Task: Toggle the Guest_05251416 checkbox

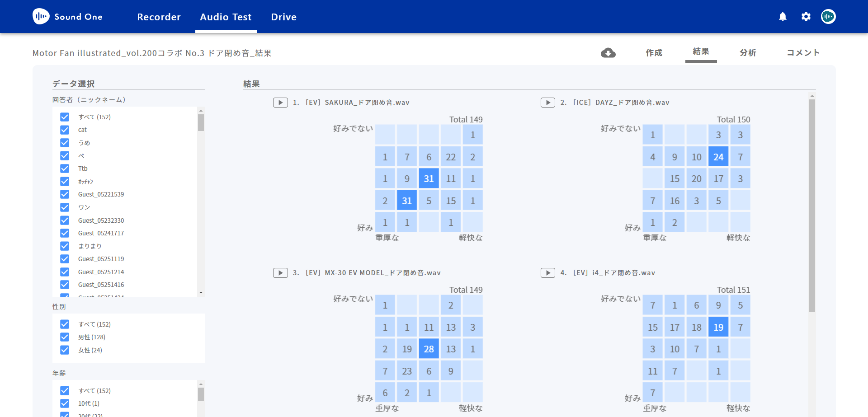Action: [65, 285]
